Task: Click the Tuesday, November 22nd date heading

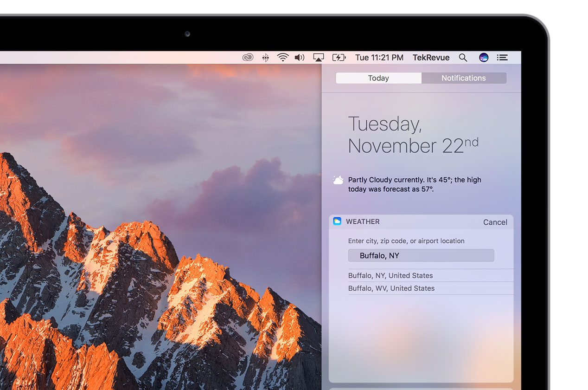Action: pyautogui.click(x=413, y=135)
